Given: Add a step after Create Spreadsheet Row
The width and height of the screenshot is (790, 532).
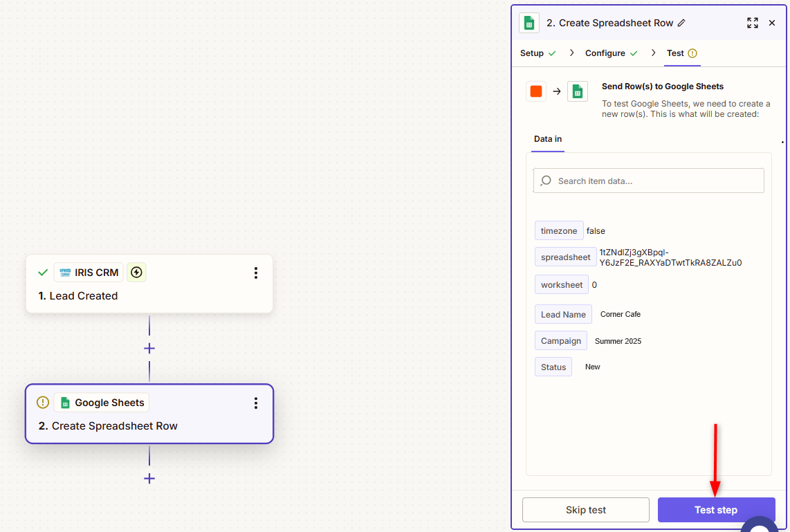Looking at the screenshot, I should click(149, 479).
